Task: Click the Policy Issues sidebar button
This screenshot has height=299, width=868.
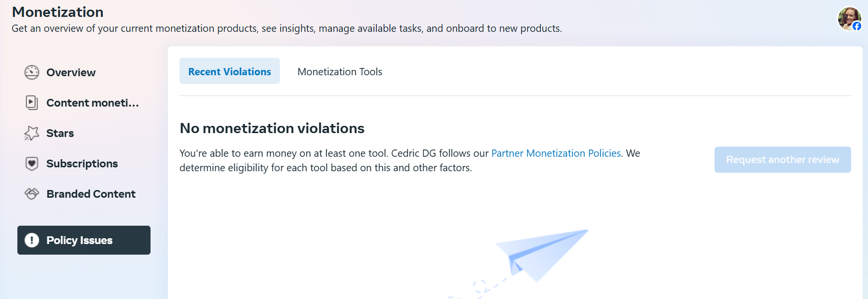Action: (84, 240)
